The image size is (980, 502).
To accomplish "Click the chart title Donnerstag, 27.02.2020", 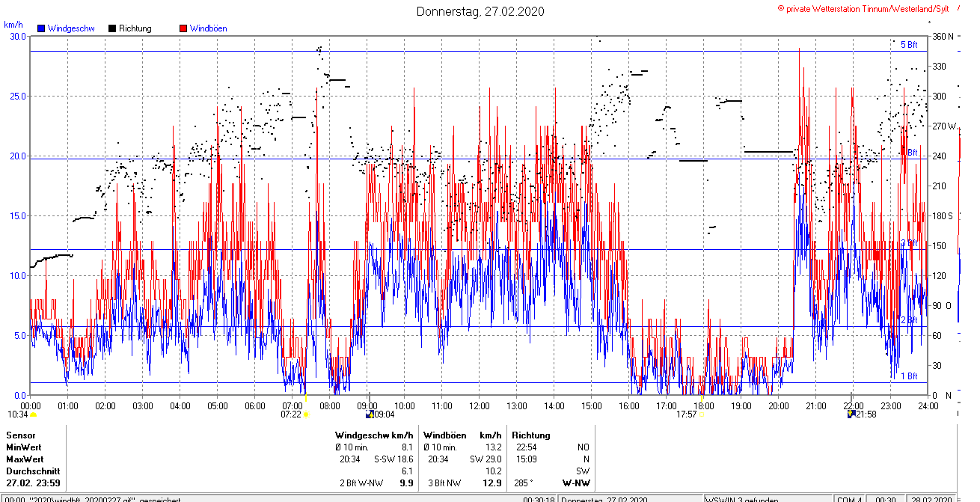I will [x=480, y=11].
